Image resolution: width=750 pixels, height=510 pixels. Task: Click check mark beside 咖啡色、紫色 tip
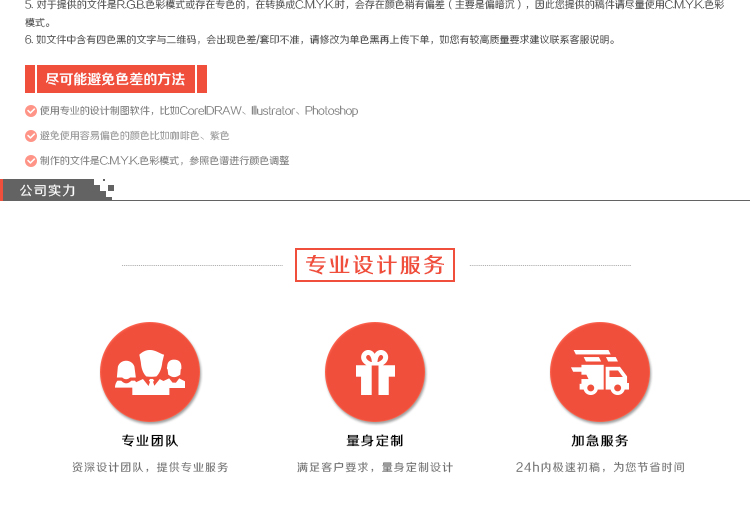(x=30, y=136)
